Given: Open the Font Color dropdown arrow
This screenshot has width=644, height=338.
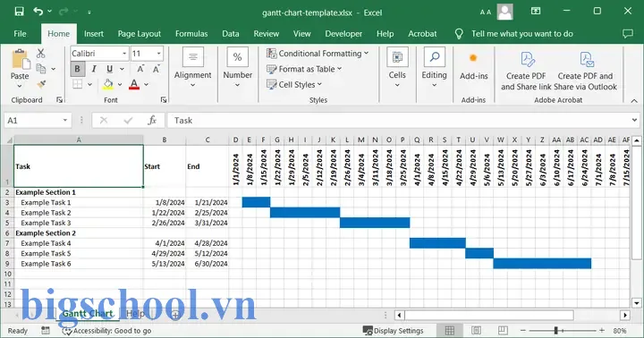Looking at the screenshot, I should (146, 85).
